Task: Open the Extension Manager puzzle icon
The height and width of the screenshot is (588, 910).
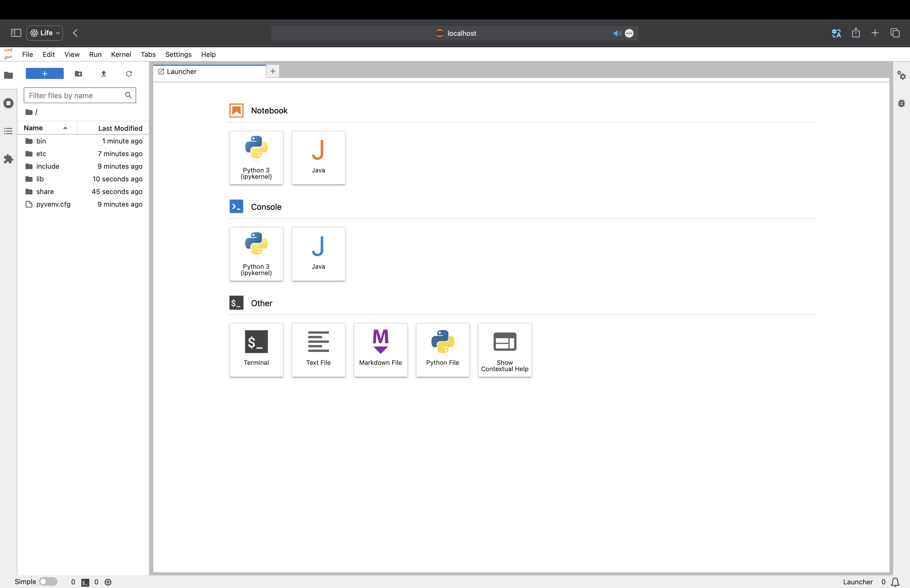Action: pos(8,159)
